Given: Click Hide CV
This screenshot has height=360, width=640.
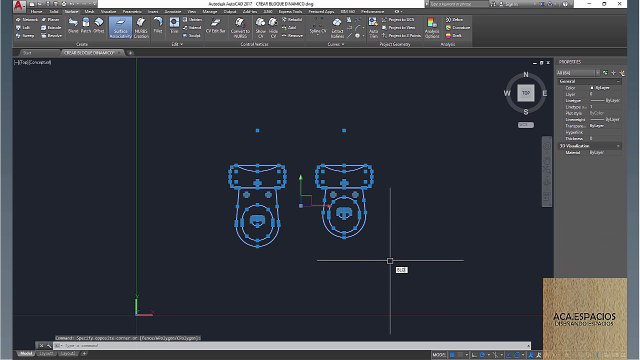Looking at the screenshot, I should pyautogui.click(x=273, y=28).
